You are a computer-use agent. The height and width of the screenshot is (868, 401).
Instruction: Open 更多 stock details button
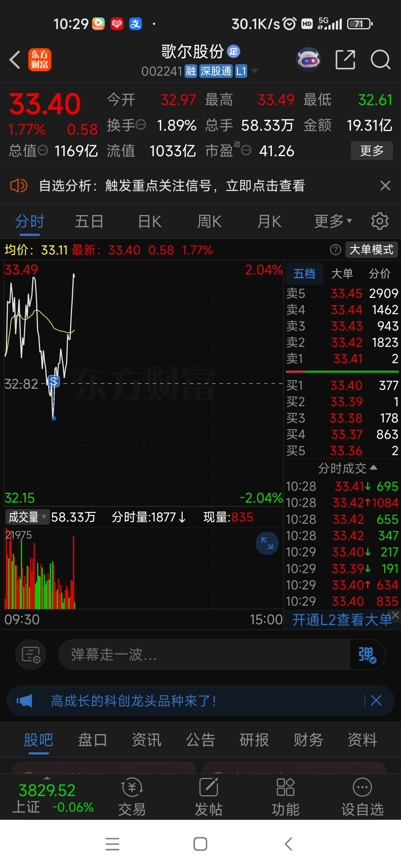[x=372, y=151]
